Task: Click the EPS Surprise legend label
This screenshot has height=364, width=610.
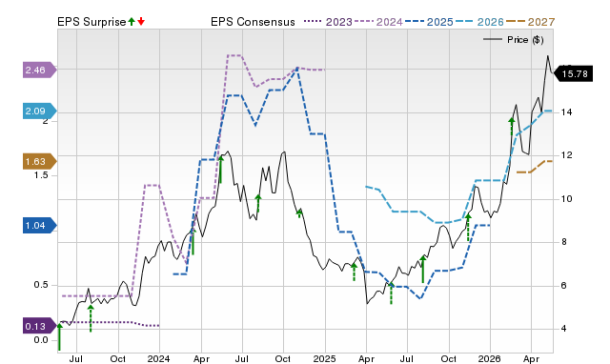Action: [91, 22]
